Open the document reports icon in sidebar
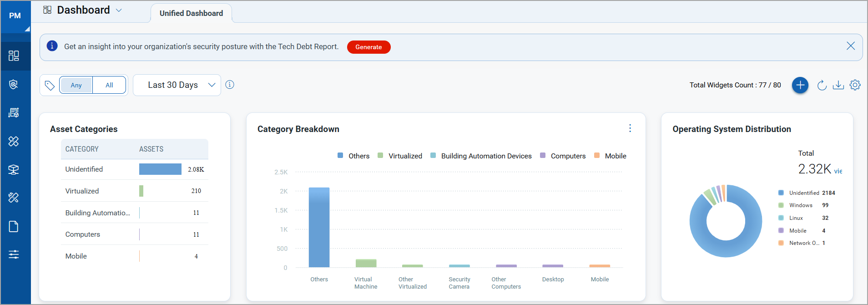868x305 pixels. coord(14,226)
